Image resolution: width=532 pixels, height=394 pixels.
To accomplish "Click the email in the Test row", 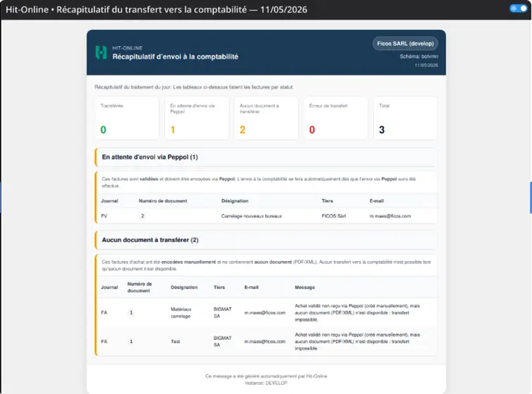I will pos(265,341).
